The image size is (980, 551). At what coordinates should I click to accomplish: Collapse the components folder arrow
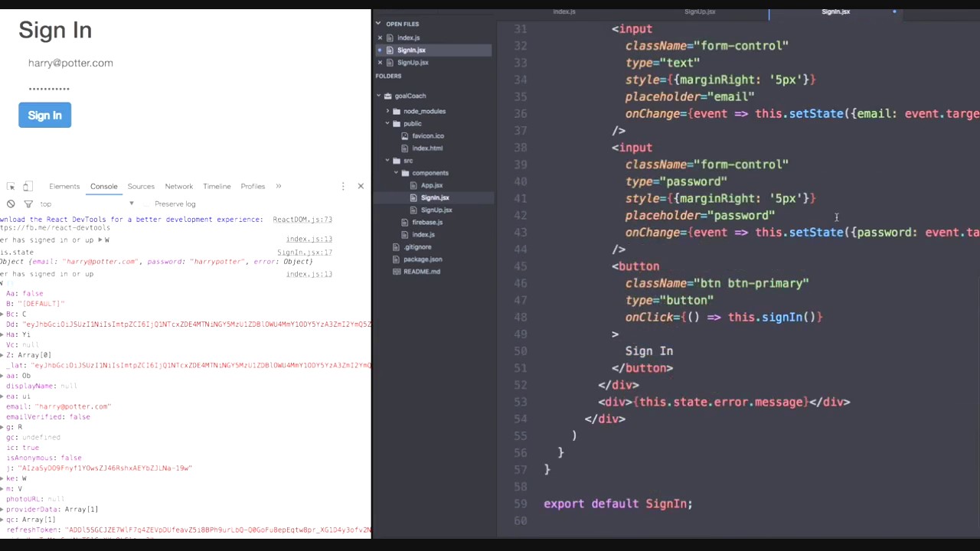click(x=396, y=173)
